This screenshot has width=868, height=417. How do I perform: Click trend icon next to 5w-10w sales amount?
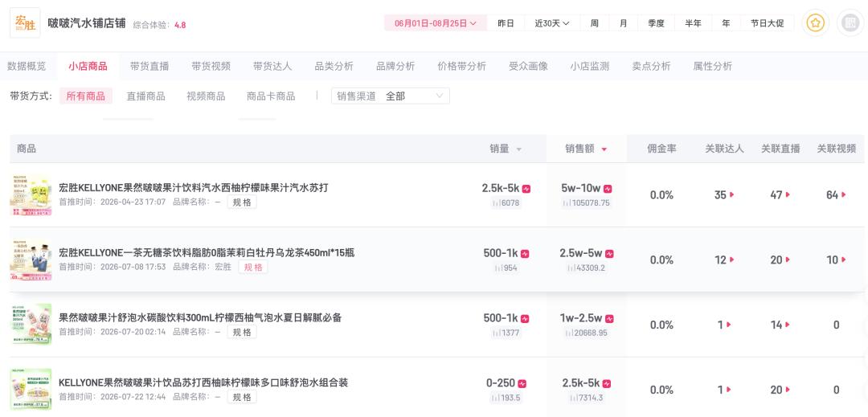pyautogui.click(x=608, y=189)
